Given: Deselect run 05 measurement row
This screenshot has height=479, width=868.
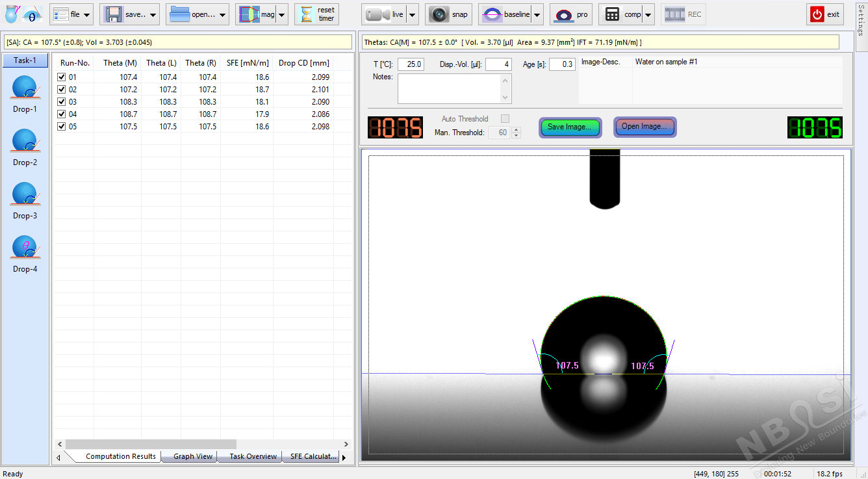Looking at the screenshot, I should pos(62,126).
